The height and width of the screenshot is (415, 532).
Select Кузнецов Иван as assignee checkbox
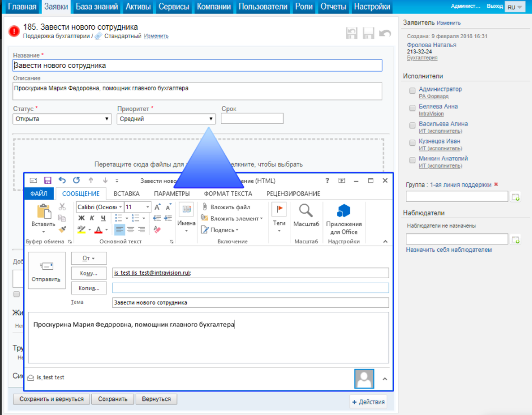point(413,142)
